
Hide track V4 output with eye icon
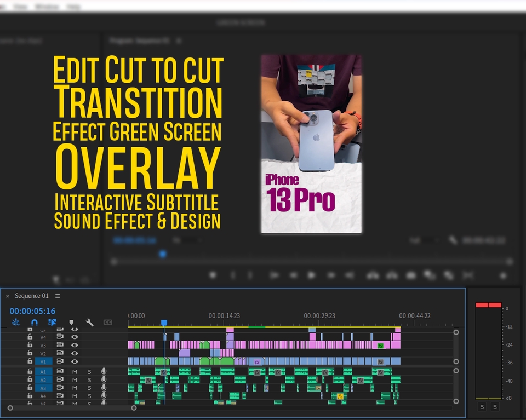coord(75,337)
